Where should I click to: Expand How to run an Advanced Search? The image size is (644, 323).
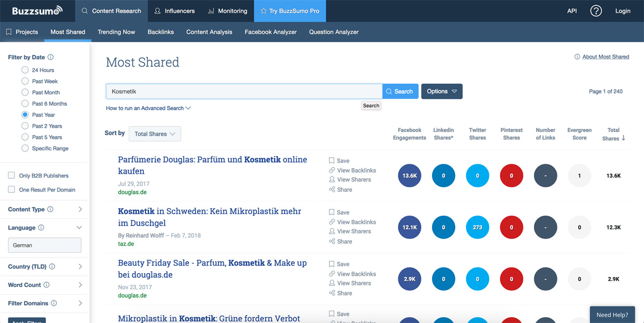coord(149,108)
